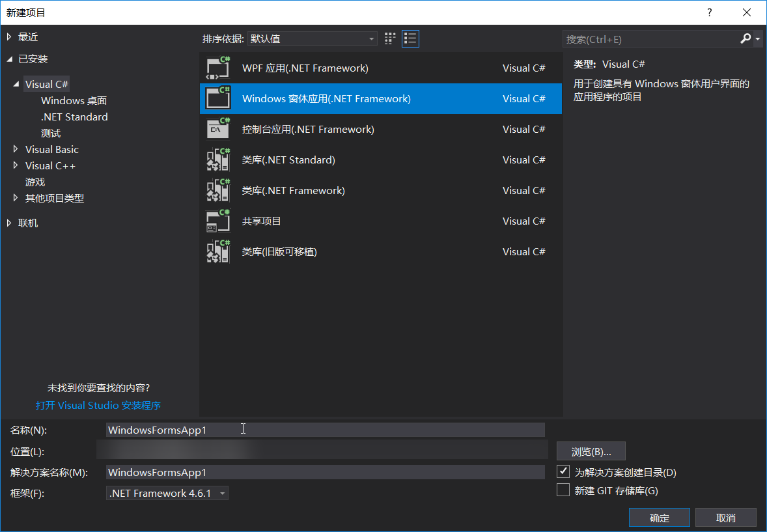This screenshot has width=767, height=532.
Task: Expand the Visual Basic node
Action: [16, 148]
